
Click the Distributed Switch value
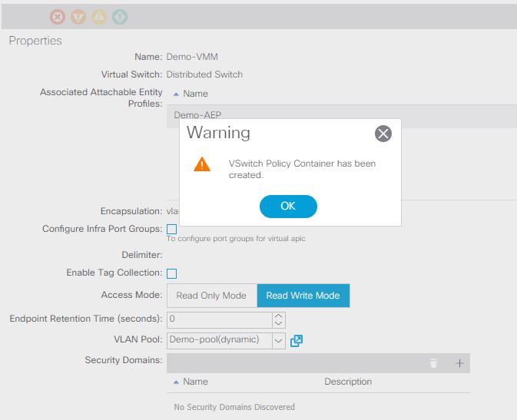point(204,74)
